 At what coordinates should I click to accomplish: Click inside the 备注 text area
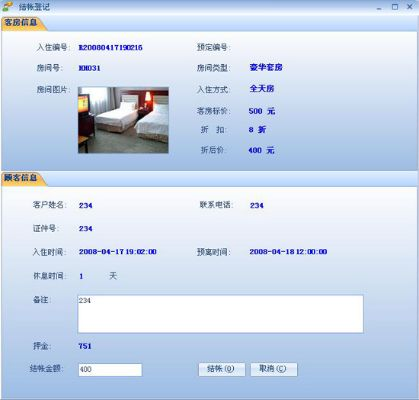click(x=220, y=314)
